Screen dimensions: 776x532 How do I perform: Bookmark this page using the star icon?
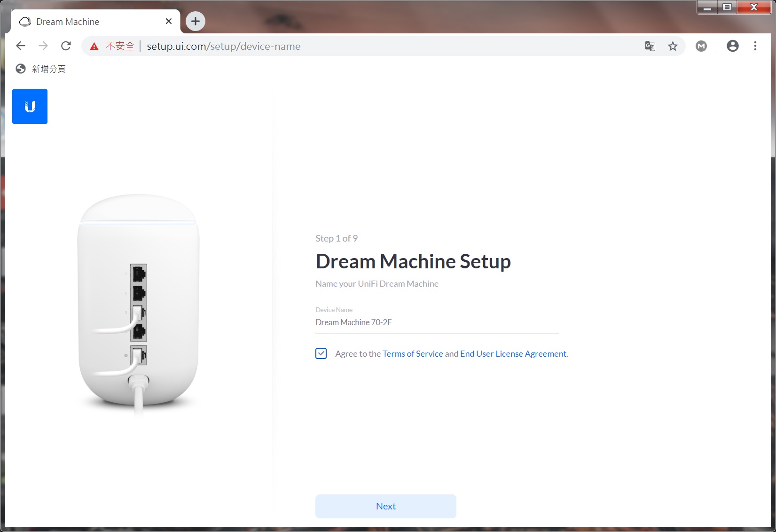point(673,46)
